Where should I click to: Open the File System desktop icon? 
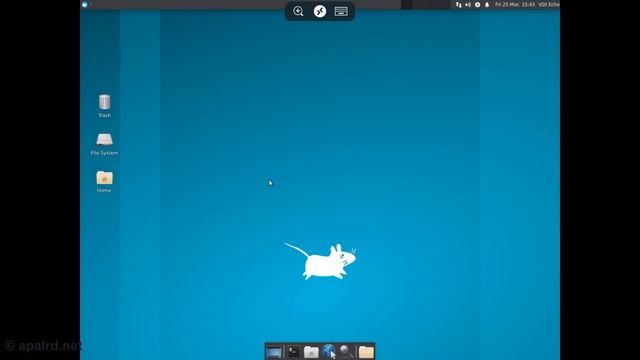pos(104,144)
